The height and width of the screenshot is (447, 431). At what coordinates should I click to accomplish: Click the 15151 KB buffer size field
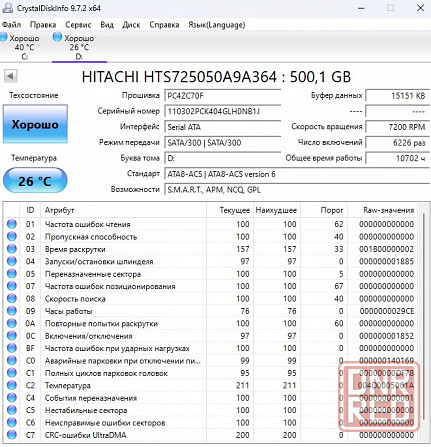(397, 96)
